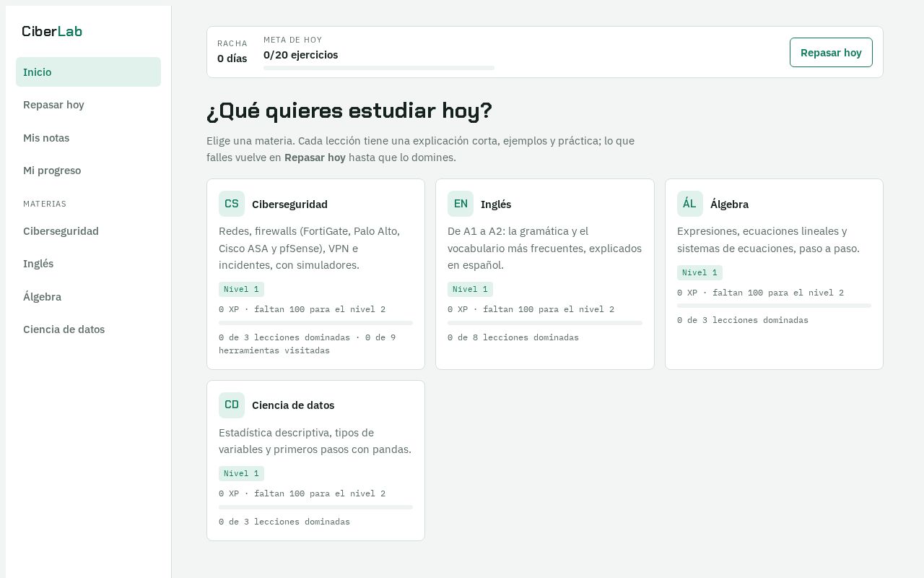Open the Álgebra card title

[x=729, y=204]
